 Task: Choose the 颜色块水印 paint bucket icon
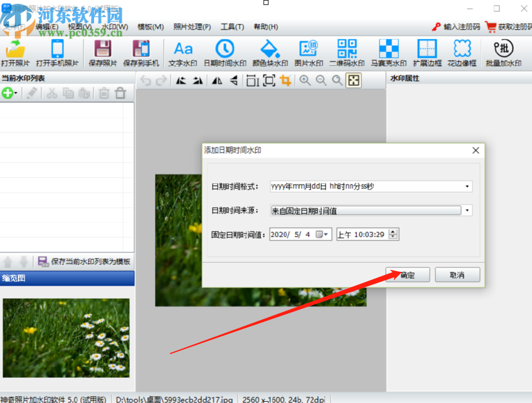click(x=270, y=53)
